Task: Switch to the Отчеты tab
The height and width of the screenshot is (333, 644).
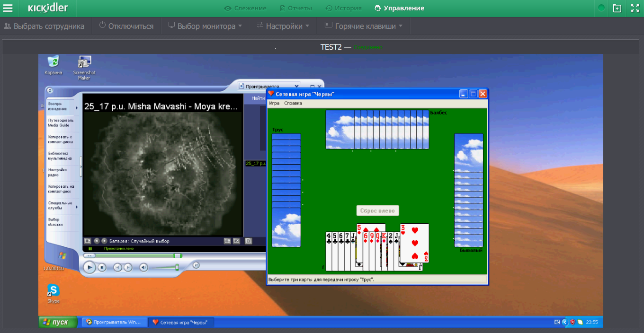Action: (x=296, y=8)
